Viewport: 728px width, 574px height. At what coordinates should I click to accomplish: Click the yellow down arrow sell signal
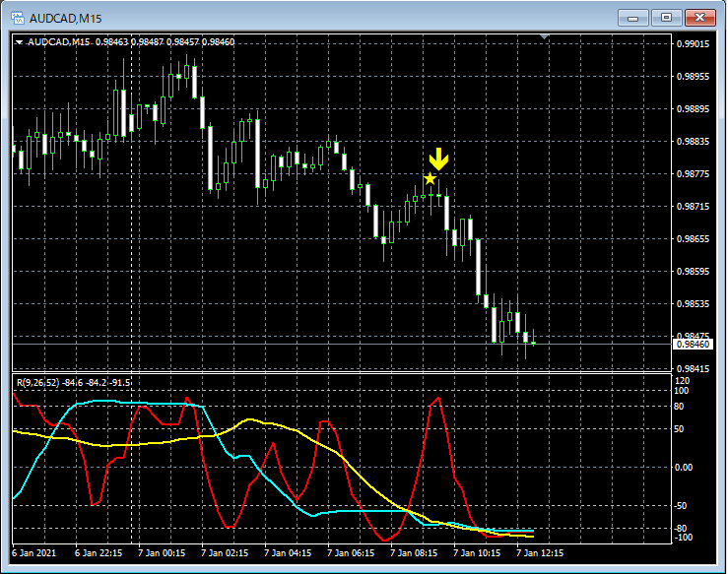click(x=438, y=159)
